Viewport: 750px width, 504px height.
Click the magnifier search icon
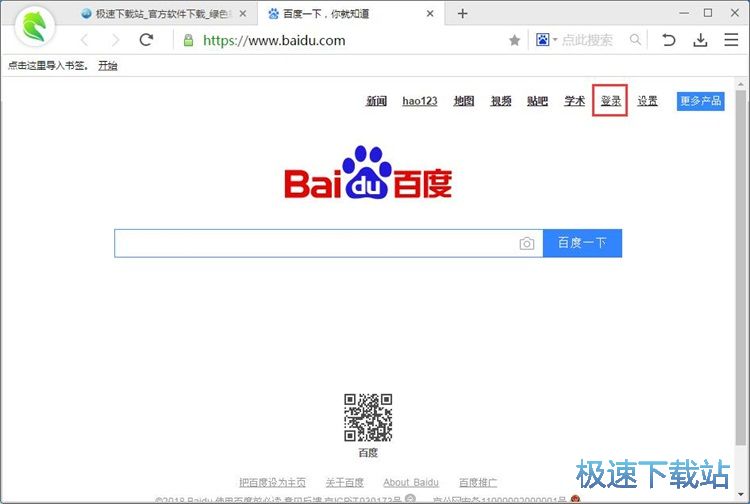(635, 40)
